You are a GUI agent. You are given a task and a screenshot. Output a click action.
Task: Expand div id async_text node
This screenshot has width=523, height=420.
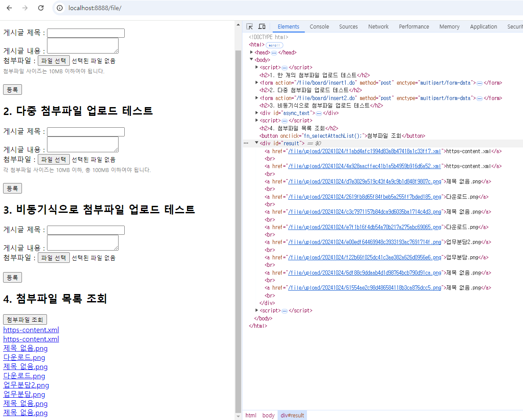(256, 113)
